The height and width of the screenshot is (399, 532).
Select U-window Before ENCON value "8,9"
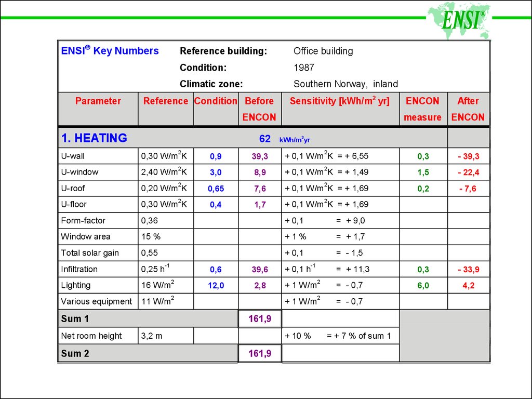260,172
